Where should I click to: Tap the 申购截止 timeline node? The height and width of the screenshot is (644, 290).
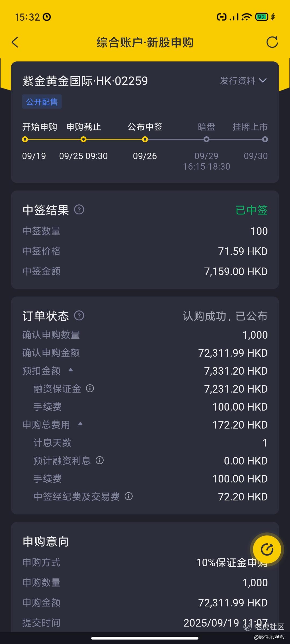pyautogui.click(x=84, y=139)
